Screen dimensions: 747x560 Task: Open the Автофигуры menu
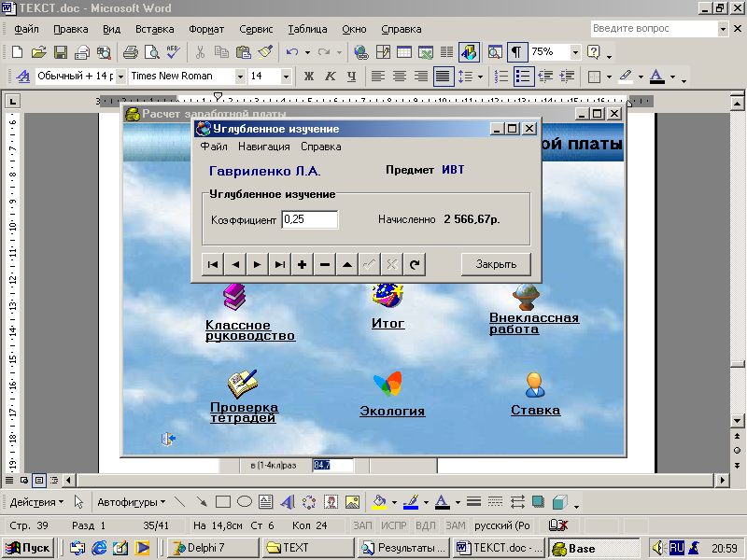tap(132, 502)
